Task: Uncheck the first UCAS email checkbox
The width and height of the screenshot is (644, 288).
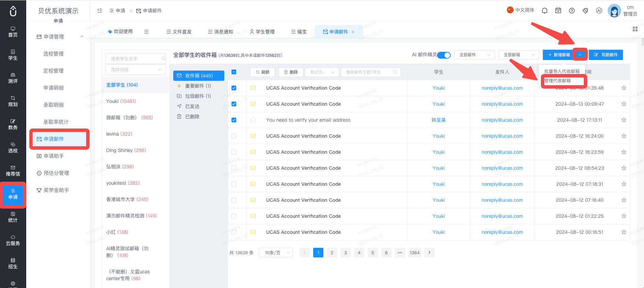Action: point(234,88)
